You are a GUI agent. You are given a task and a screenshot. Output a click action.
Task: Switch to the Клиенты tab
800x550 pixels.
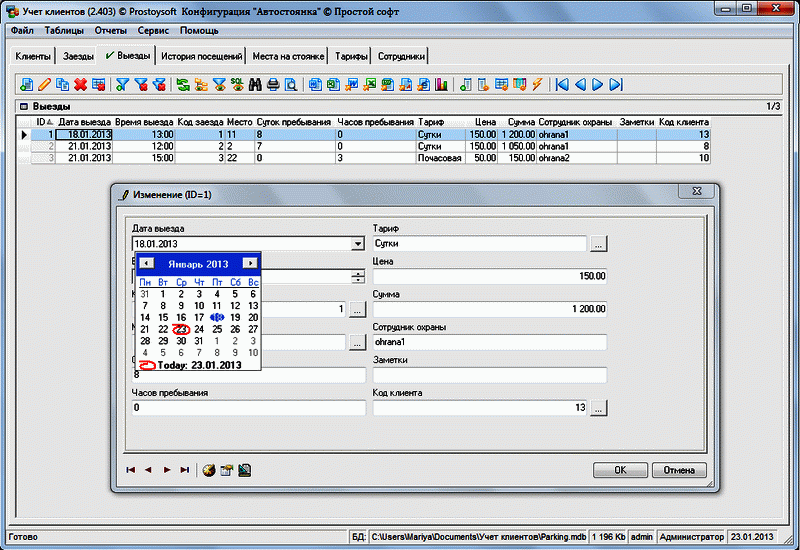(33, 56)
